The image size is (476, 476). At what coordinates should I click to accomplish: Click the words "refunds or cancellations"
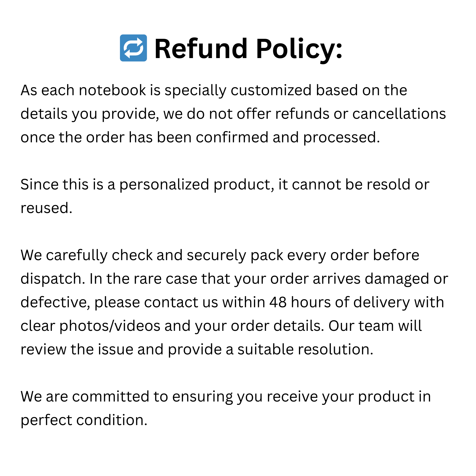point(360,114)
